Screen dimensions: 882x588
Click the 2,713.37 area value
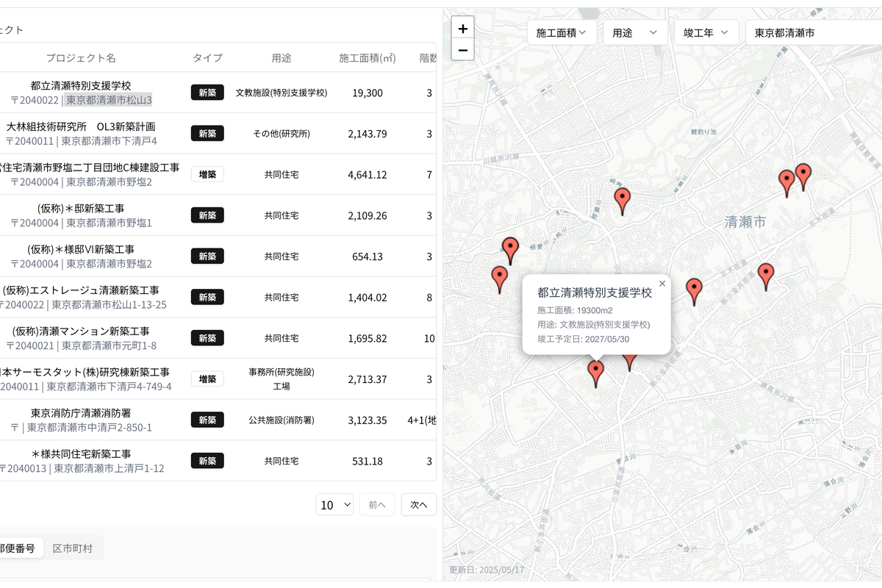point(367,379)
